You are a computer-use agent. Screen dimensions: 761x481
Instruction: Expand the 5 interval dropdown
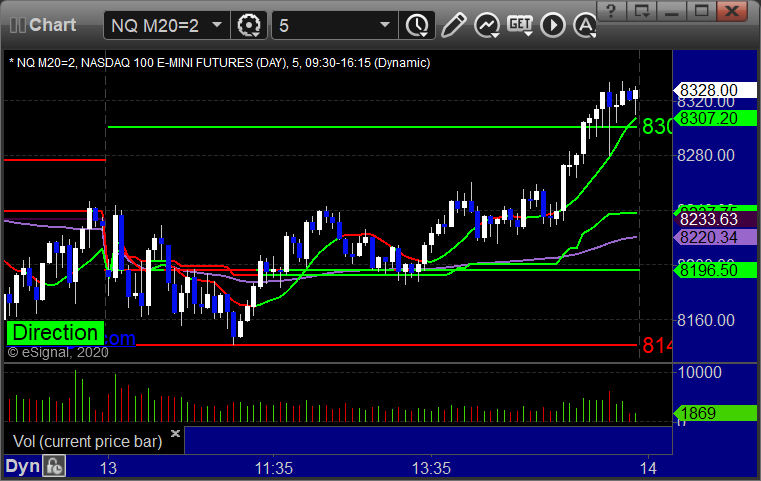pyautogui.click(x=385, y=25)
